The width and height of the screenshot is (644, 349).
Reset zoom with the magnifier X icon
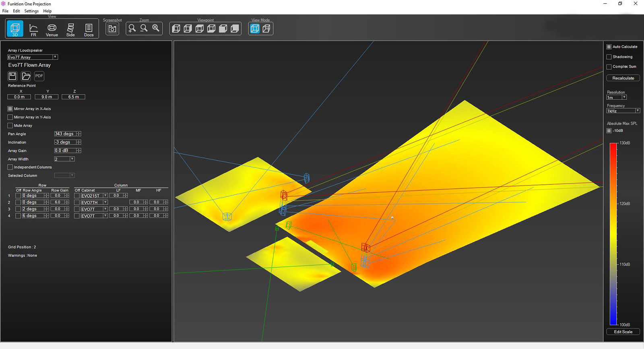pyautogui.click(x=156, y=28)
